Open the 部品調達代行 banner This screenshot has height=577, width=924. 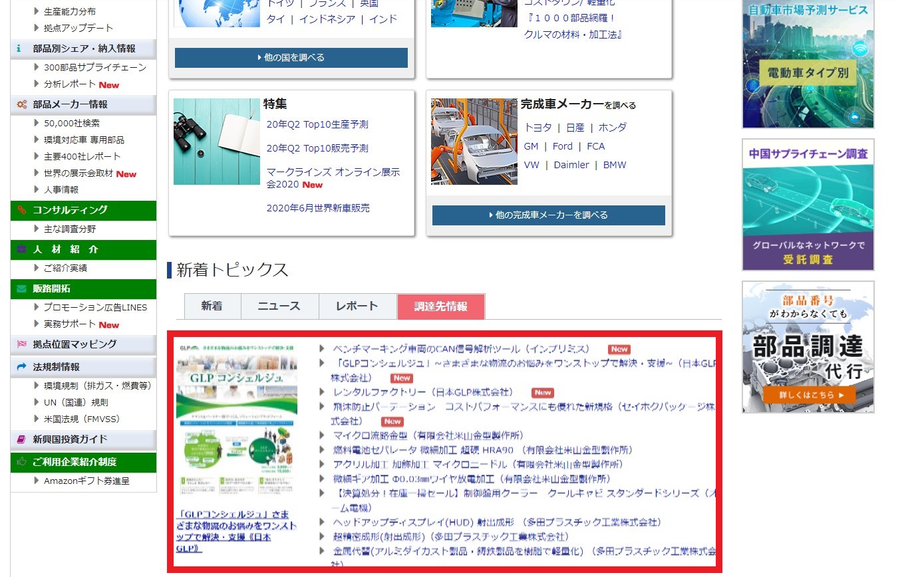click(808, 347)
